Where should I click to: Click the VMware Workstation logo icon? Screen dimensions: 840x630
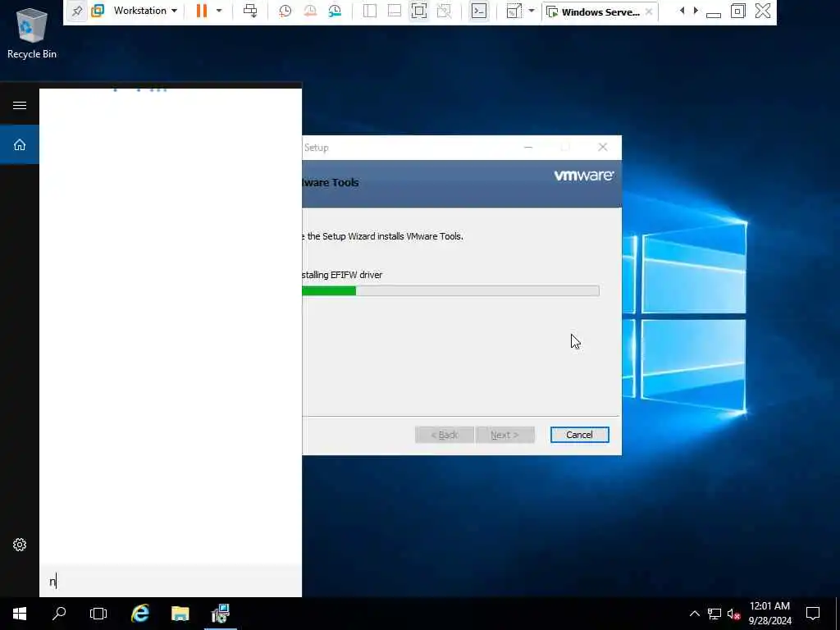[x=98, y=11]
